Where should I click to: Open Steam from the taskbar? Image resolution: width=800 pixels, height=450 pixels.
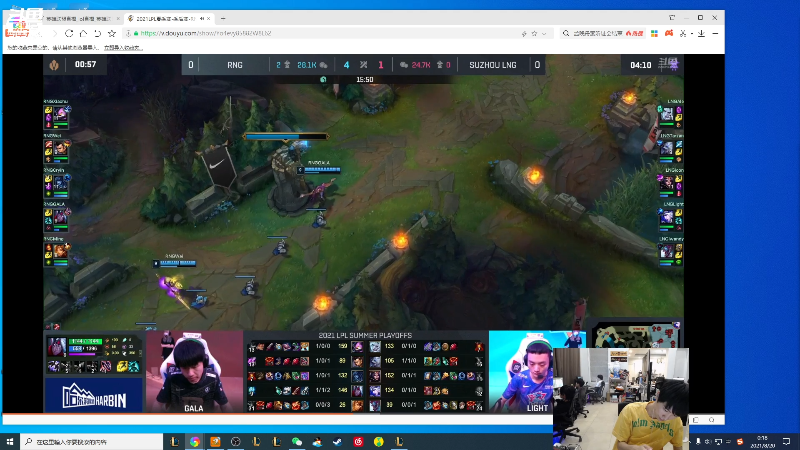pos(338,441)
